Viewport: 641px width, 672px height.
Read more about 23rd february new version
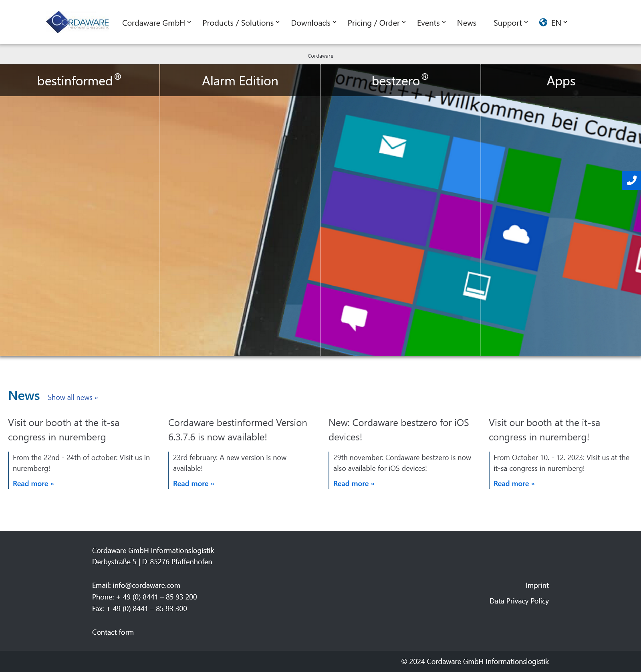click(194, 484)
